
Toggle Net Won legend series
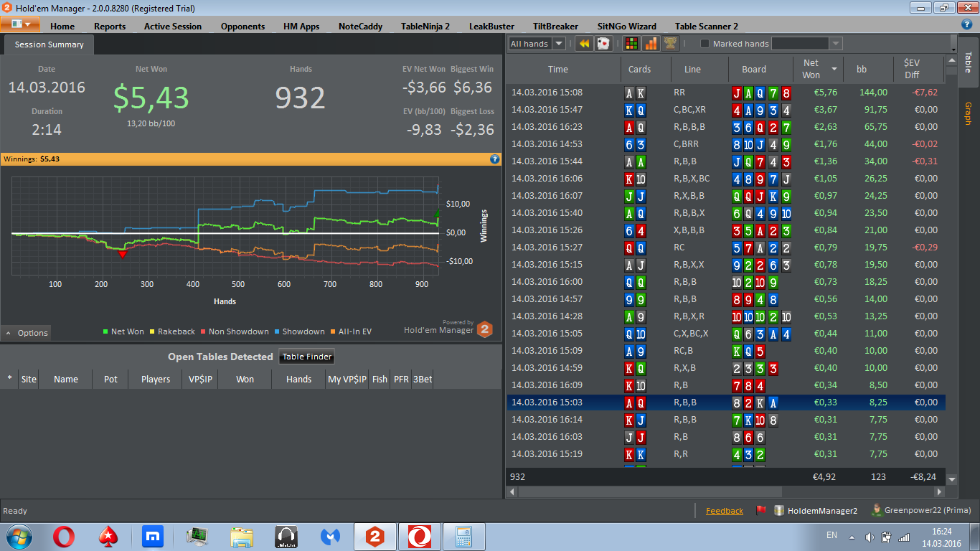pos(123,331)
